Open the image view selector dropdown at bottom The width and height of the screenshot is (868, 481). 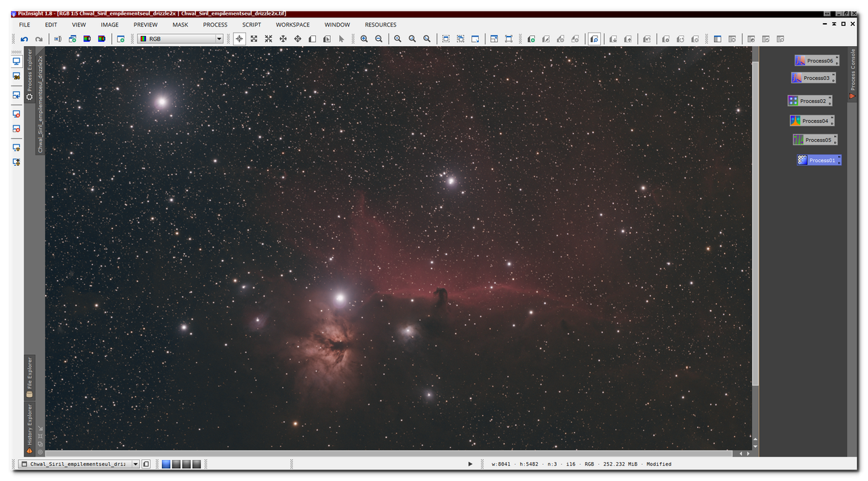click(x=79, y=464)
